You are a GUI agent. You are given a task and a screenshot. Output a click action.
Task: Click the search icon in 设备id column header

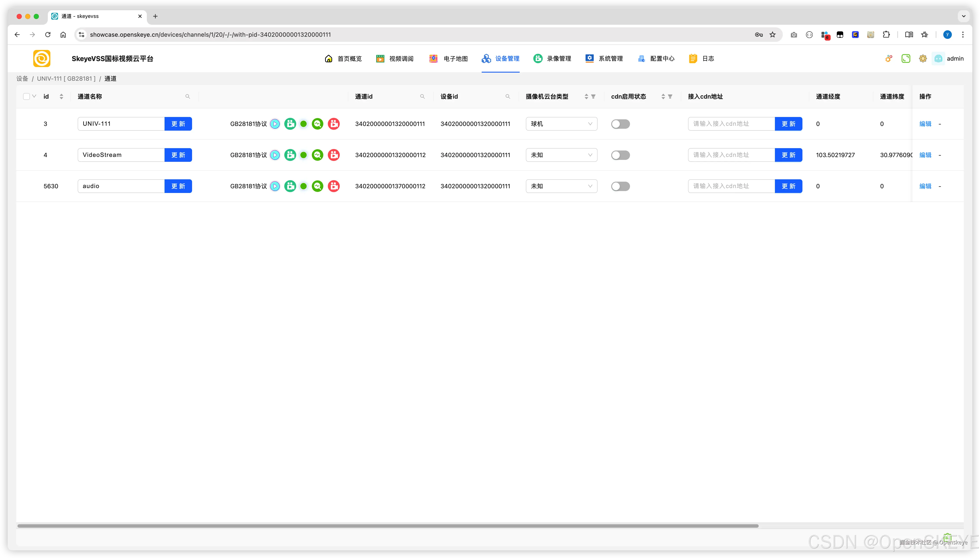tap(508, 96)
